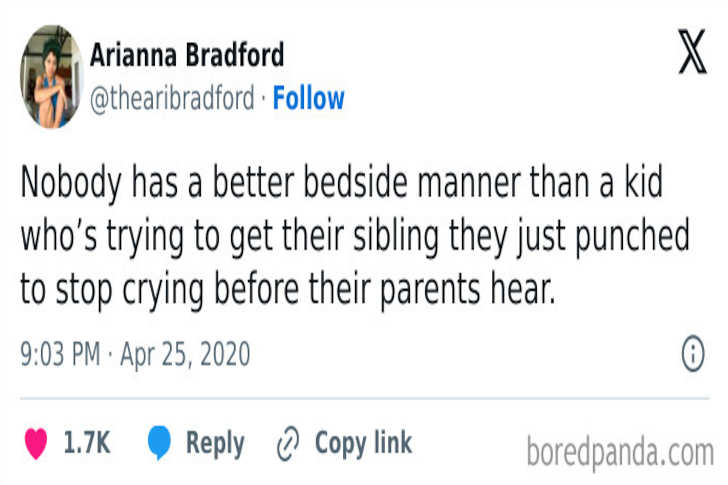Click the boredpanda.com watermark
The width and height of the screenshot is (728, 485).
pyautogui.click(x=620, y=452)
